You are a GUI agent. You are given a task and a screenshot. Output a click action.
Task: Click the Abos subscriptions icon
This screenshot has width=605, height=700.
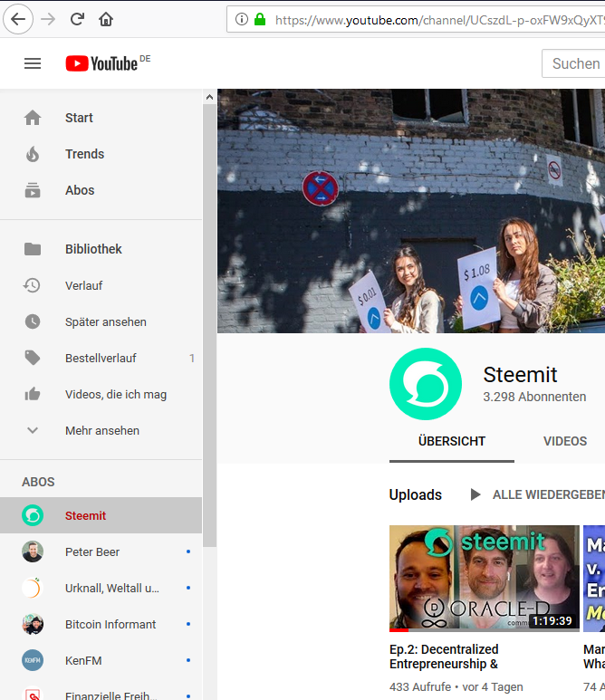pyautogui.click(x=33, y=190)
